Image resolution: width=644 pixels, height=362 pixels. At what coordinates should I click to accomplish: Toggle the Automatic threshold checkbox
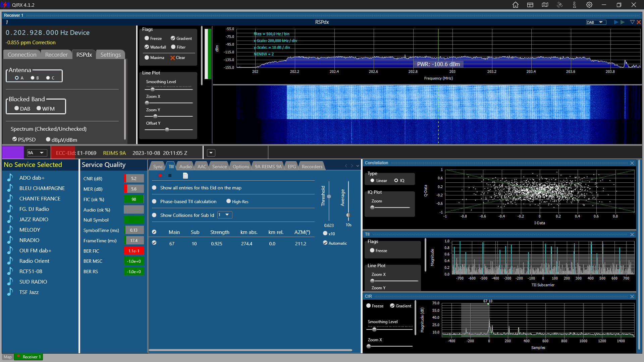pos(325,243)
